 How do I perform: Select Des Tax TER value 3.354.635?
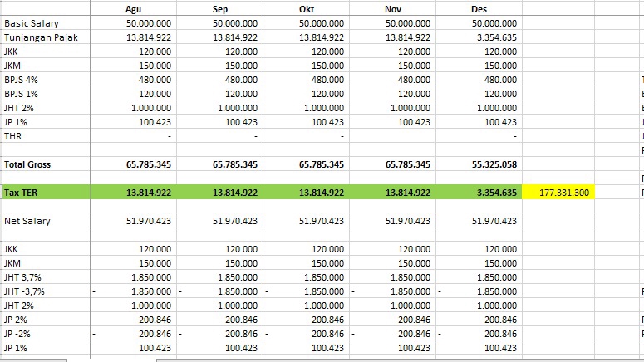pos(479,193)
